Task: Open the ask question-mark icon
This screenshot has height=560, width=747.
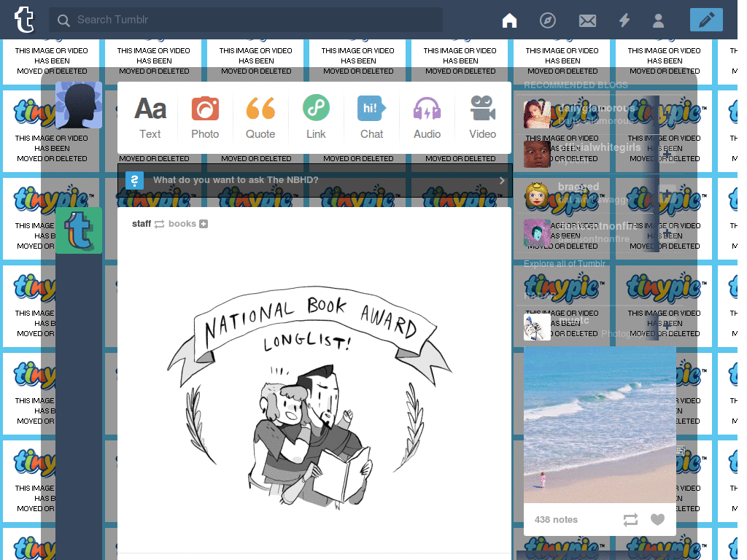Action: tap(134, 181)
